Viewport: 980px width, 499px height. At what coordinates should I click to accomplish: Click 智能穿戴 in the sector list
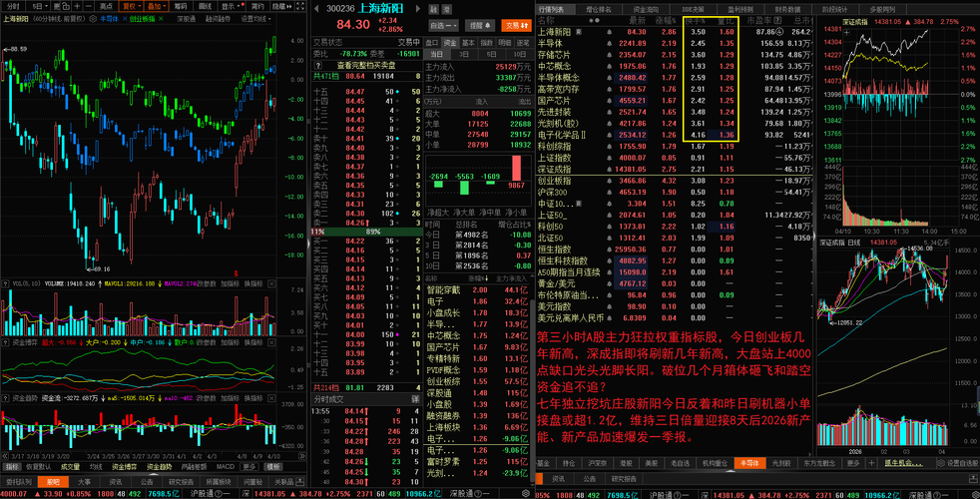point(443,290)
